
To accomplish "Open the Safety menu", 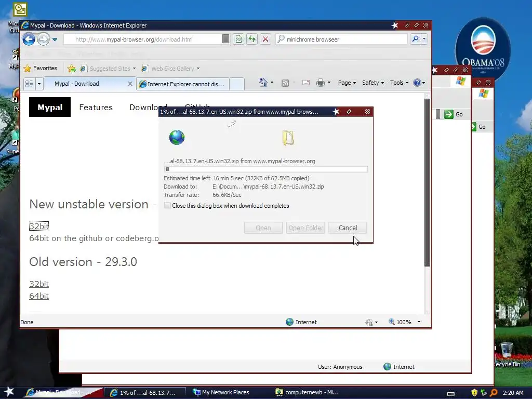I will click(373, 83).
